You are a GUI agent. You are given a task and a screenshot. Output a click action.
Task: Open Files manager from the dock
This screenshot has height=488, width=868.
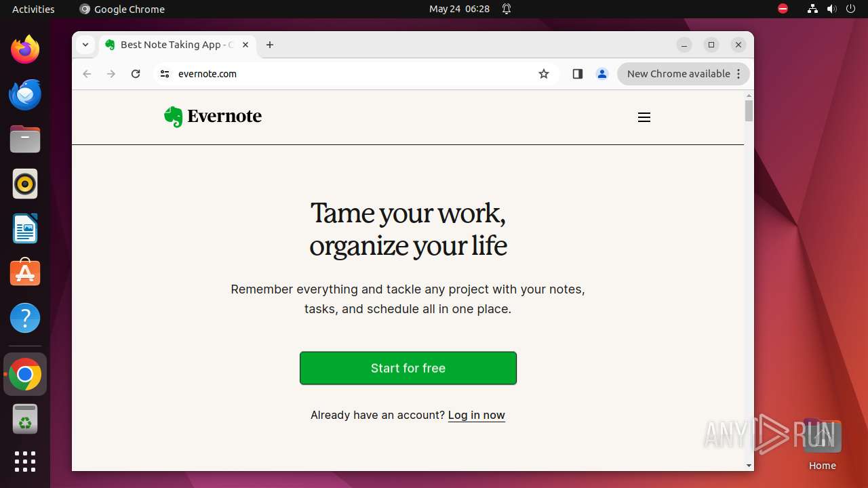(25, 139)
